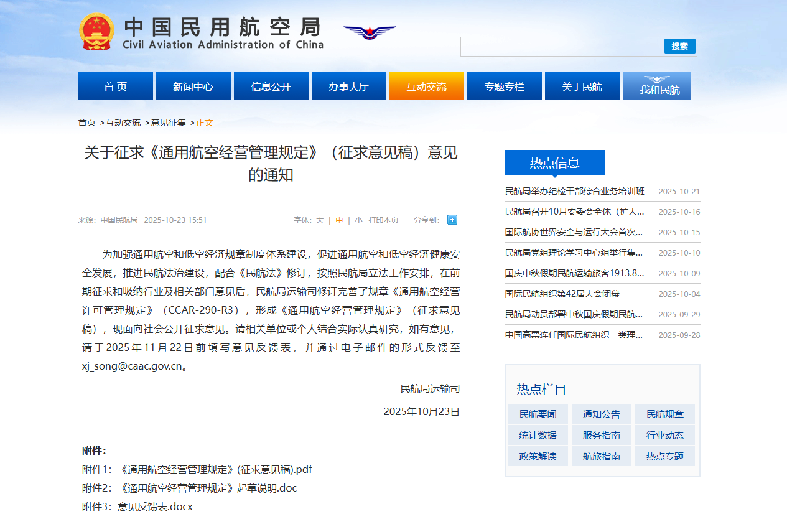Switch font size to 小
787x532 pixels.
coord(358,220)
